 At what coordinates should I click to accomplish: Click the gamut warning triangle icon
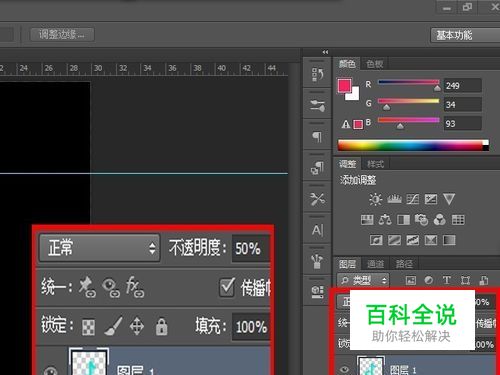(x=346, y=124)
